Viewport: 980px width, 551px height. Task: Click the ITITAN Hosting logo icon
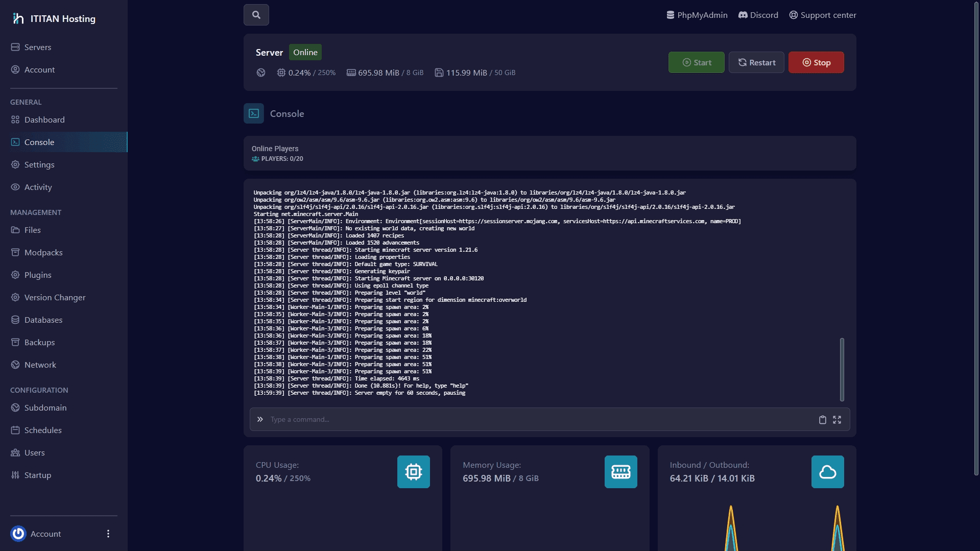(18, 19)
